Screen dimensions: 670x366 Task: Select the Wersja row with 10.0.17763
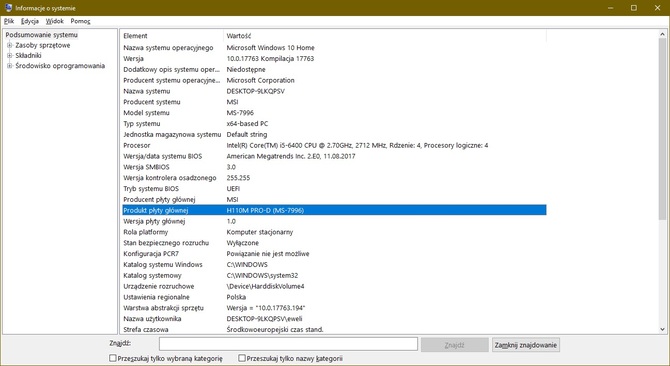[x=334, y=59]
